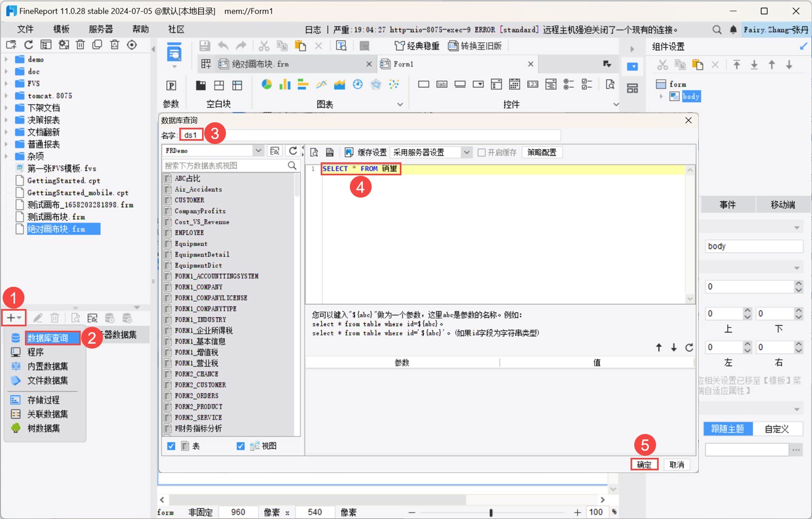Expand the 决策报表 folder
Viewport: 812px width, 519px height.
[7, 120]
